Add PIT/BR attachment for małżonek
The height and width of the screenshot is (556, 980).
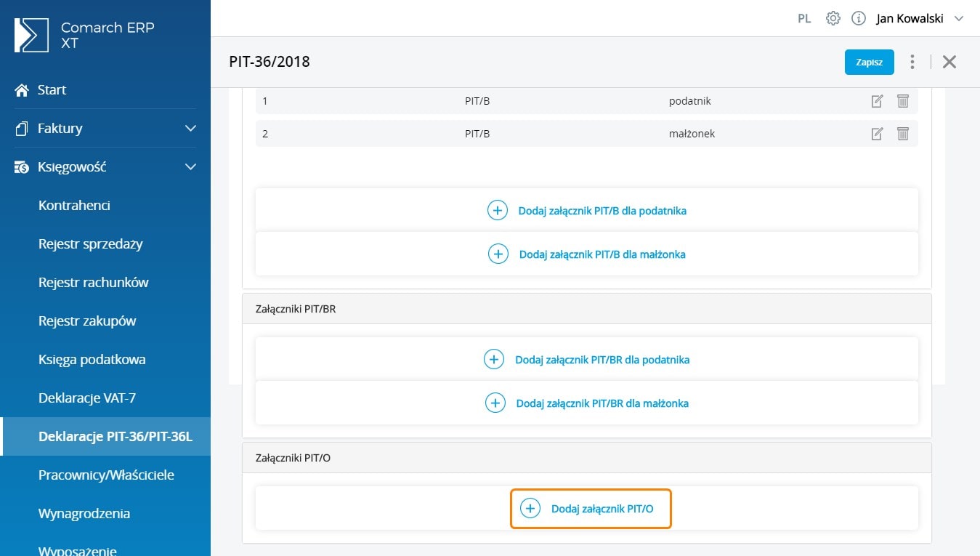tap(587, 403)
